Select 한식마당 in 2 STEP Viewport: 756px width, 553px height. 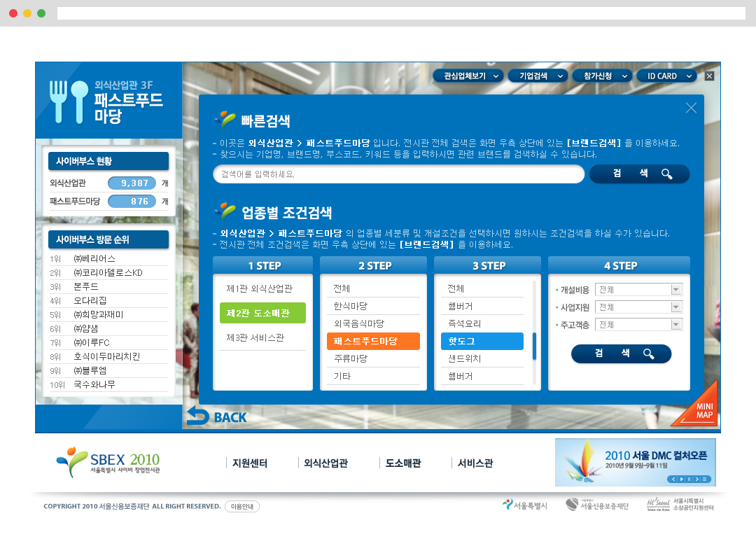pyautogui.click(x=373, y=306)
